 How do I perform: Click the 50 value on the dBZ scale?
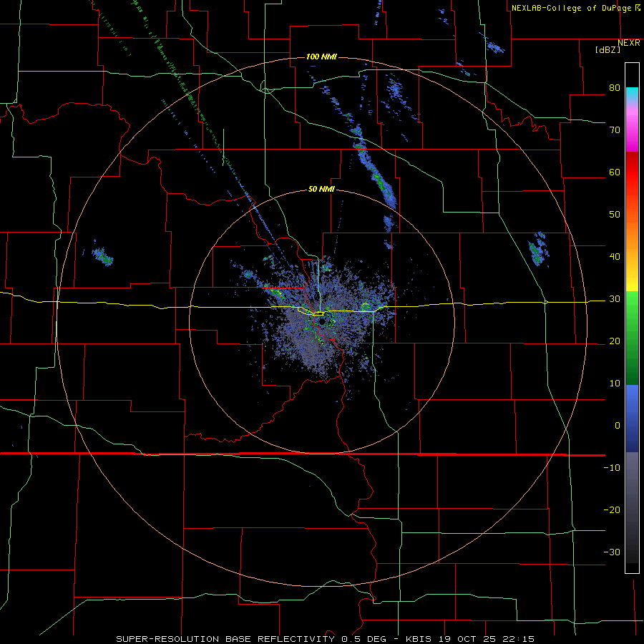click(x=615, y=215)
